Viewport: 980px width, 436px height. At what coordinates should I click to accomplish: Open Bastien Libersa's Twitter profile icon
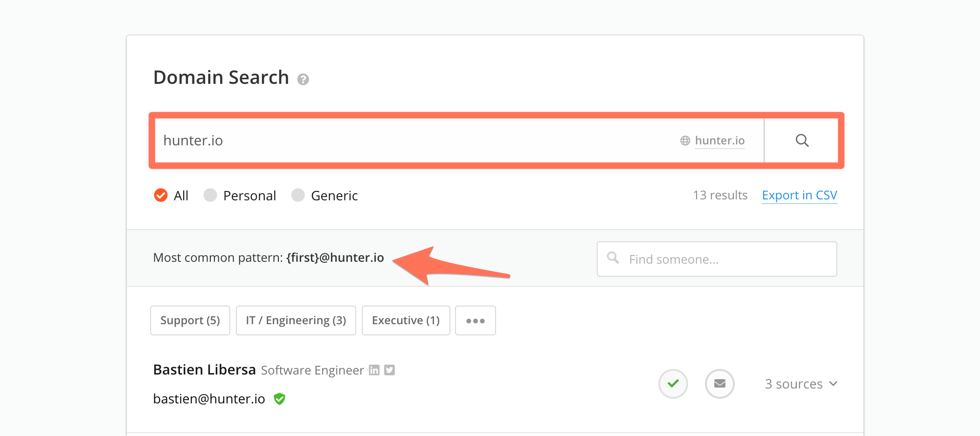click(389, 370)
